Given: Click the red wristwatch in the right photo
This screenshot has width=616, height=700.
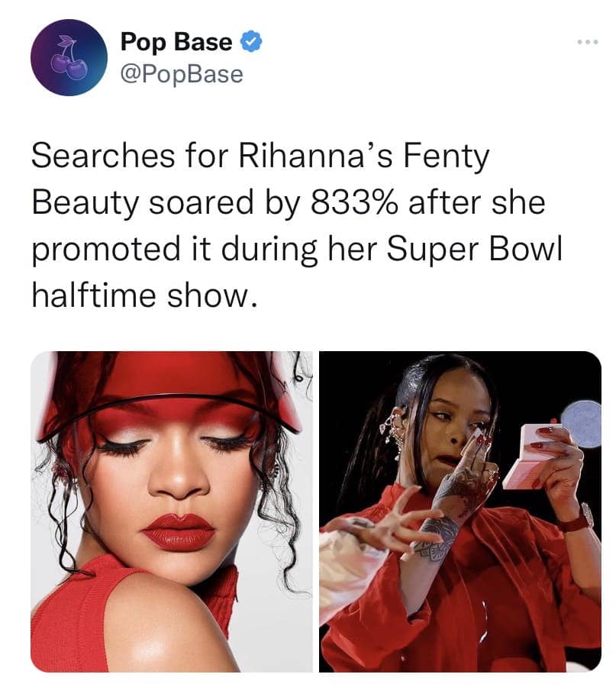Looking at the screenshot, I should [x=576, y=519].
